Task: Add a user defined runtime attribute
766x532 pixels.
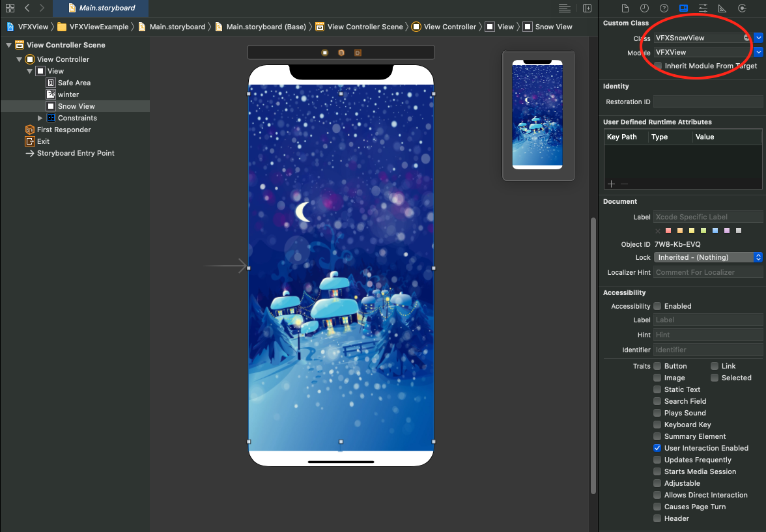Action: 611,184
